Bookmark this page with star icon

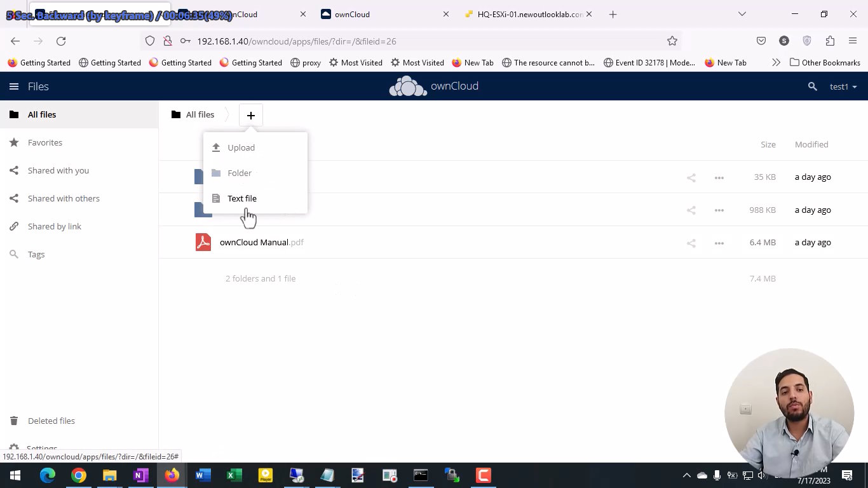click(x=672, y=41)
